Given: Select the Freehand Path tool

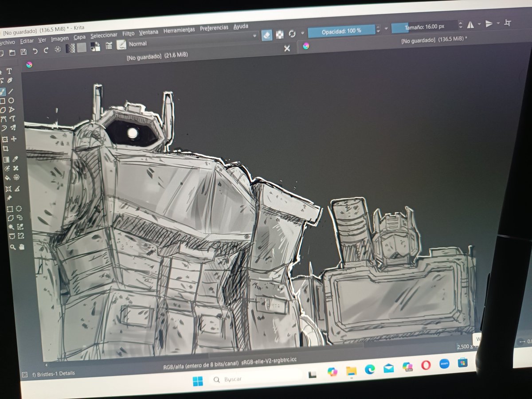Looking at the screenshot, I should pos(13,119).
